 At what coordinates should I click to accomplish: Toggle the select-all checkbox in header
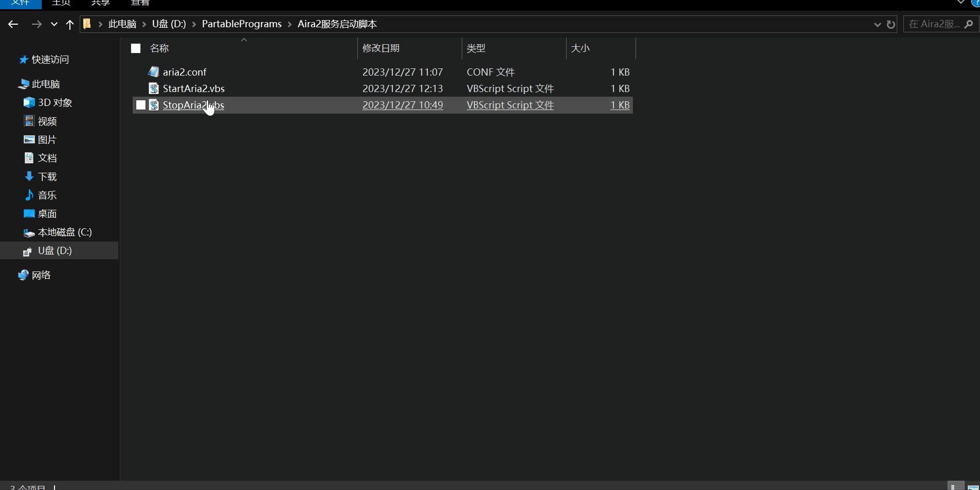click(136, 48)
